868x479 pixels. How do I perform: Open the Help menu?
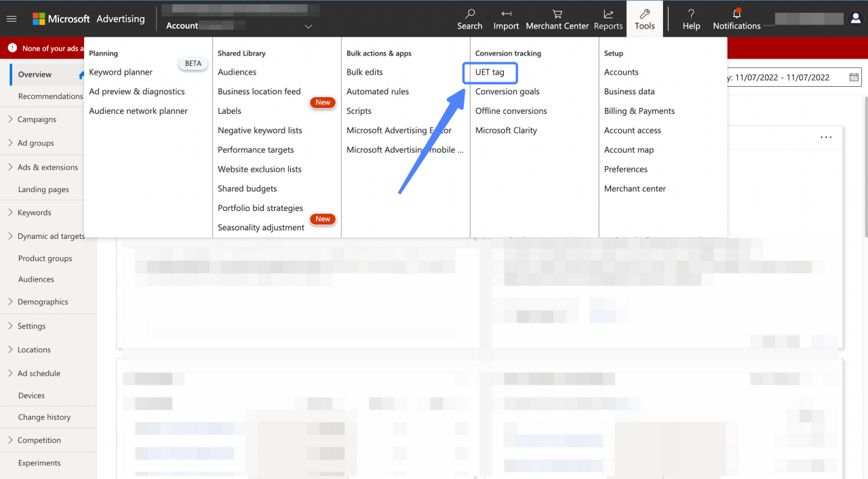(x=691, y=19)
